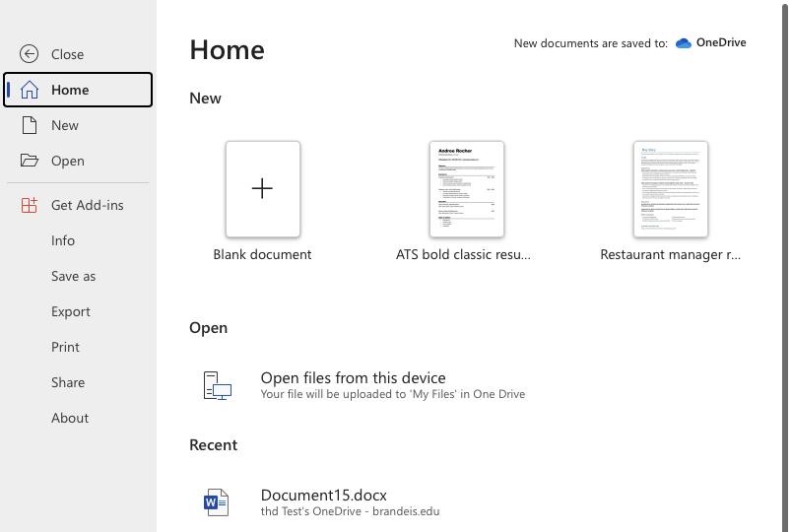Click the Restaurant manager r... label

tap(670, 254)
